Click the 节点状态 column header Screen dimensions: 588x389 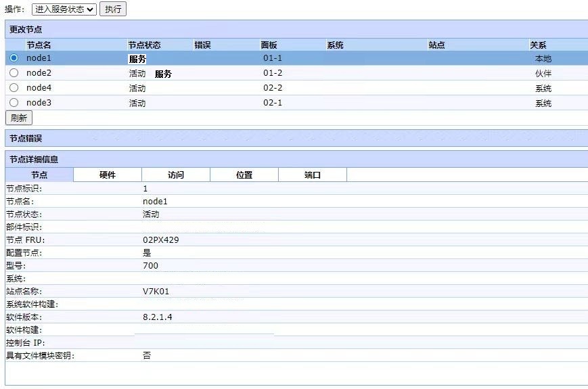[144, 45]
